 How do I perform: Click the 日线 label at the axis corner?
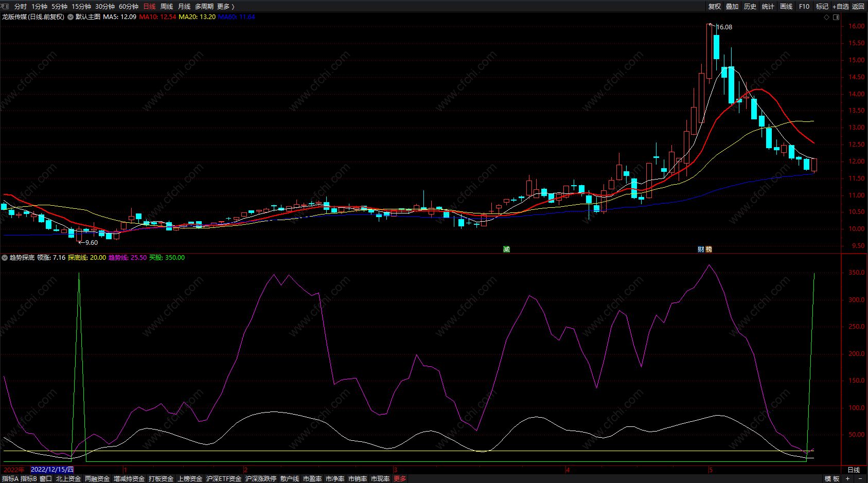pos(854,470)
